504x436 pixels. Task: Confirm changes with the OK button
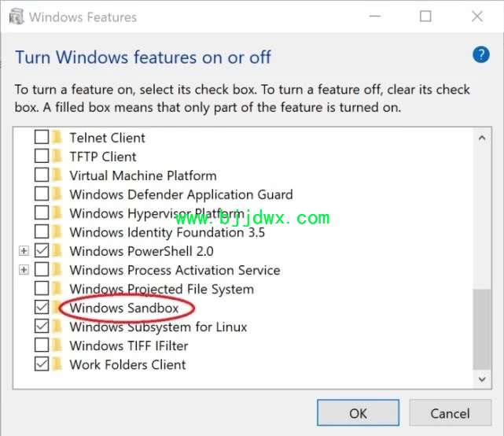[358, 413]
